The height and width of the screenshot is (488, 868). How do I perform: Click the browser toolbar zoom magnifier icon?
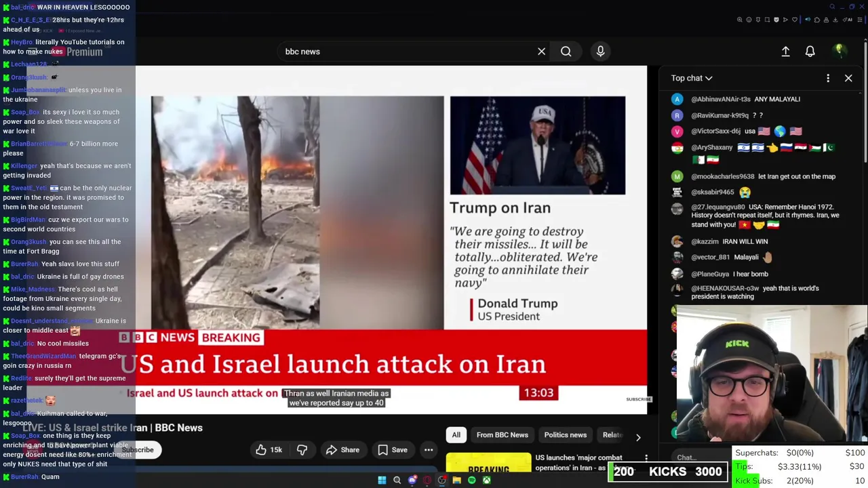tap(740, 20)
